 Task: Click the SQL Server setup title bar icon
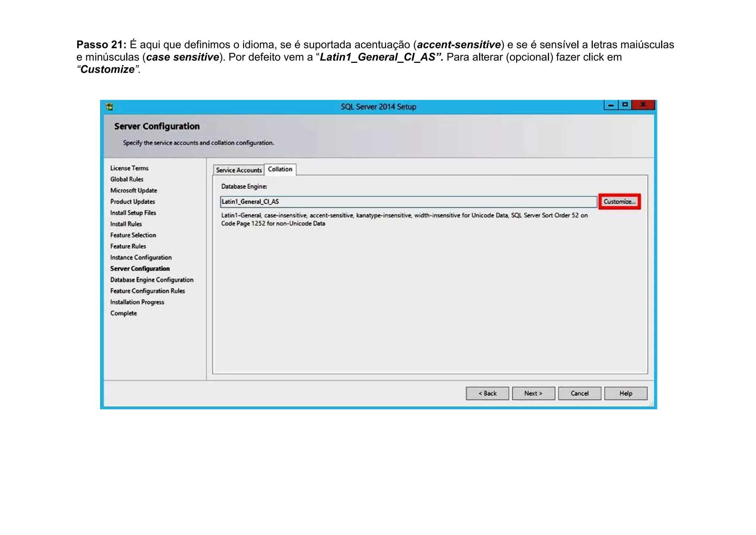click(x=109, y=107)
